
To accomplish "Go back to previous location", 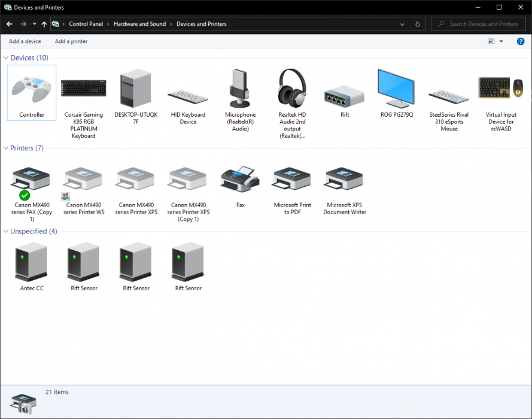I will [10, 24].
